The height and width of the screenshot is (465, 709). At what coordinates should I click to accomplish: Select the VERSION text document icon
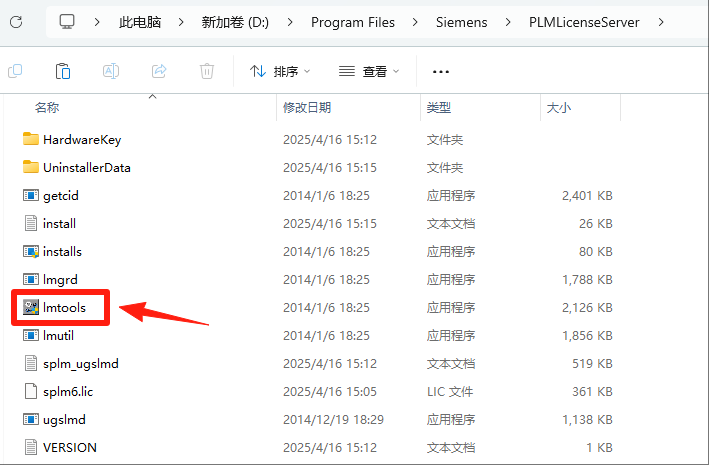click(30, 447)
